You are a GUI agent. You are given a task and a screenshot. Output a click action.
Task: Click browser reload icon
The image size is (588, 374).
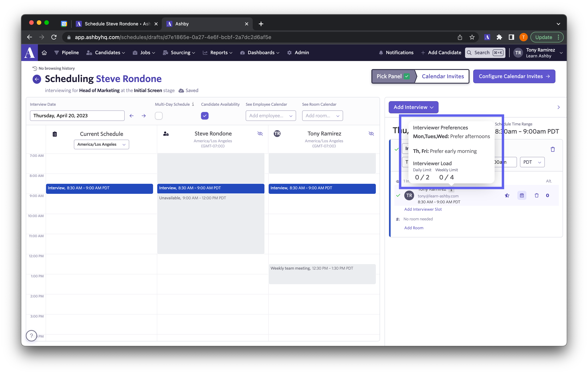click(54, 37)
